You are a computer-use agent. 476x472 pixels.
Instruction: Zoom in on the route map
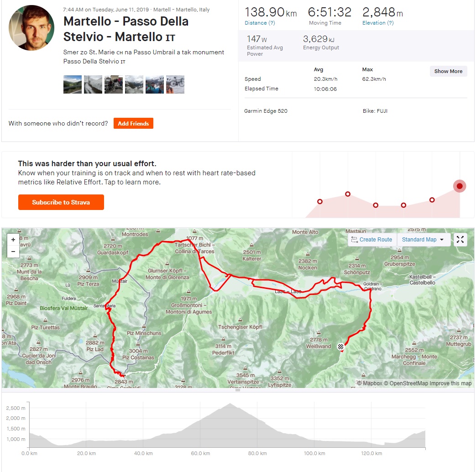13,240
